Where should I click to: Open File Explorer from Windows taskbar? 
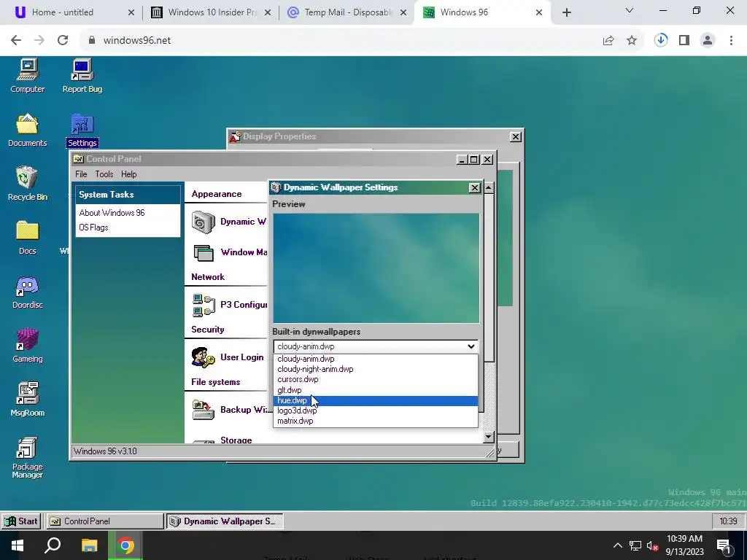click(89, 545)
